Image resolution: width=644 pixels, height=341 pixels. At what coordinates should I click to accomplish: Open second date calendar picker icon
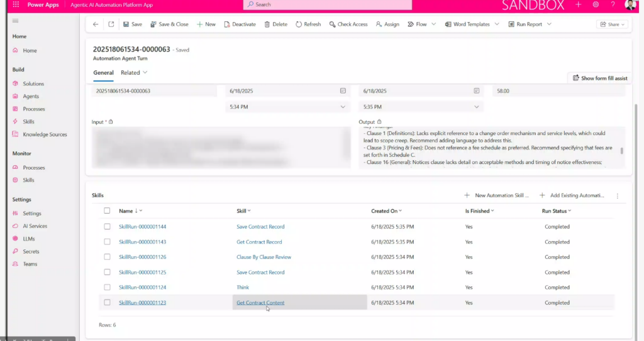click(477, 90)
